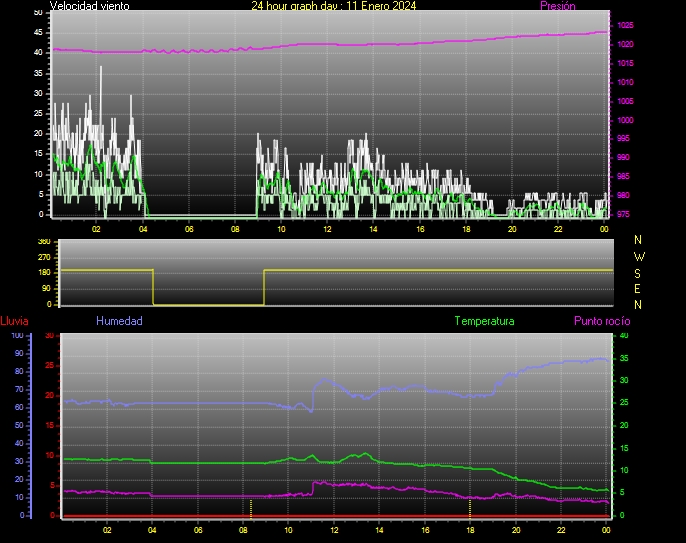Click yellow dotted marker at 18 on lower graph
The image size is (686, 543).
470,508
